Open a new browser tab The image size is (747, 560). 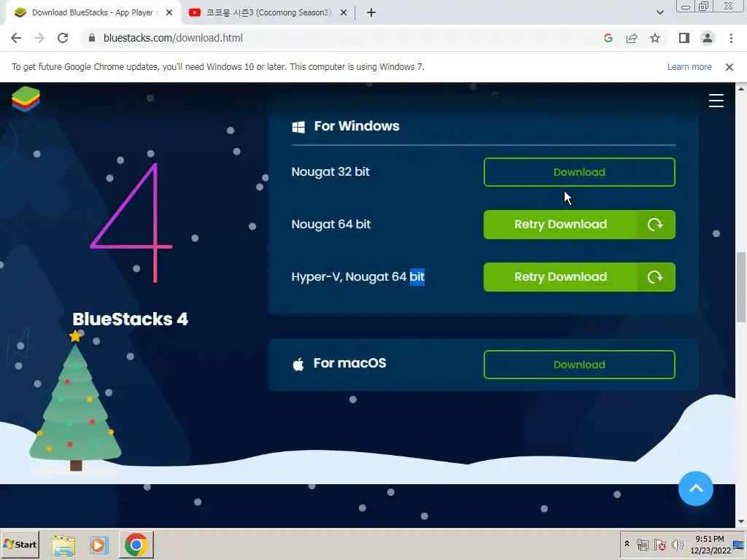point(371,13)
